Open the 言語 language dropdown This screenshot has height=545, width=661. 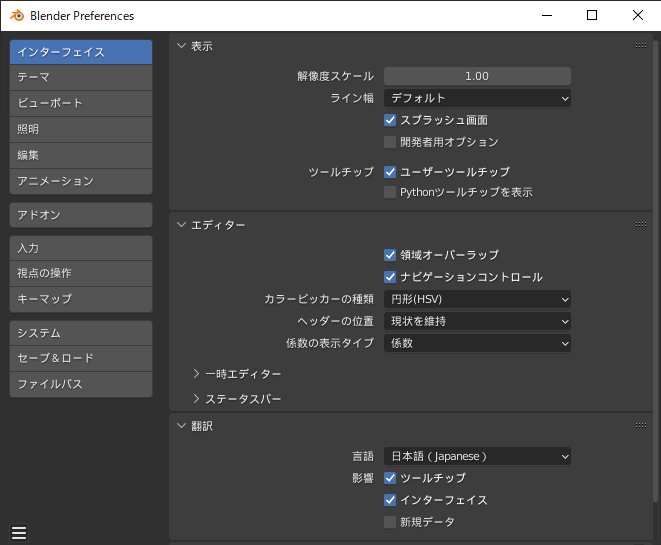(477, 456)
